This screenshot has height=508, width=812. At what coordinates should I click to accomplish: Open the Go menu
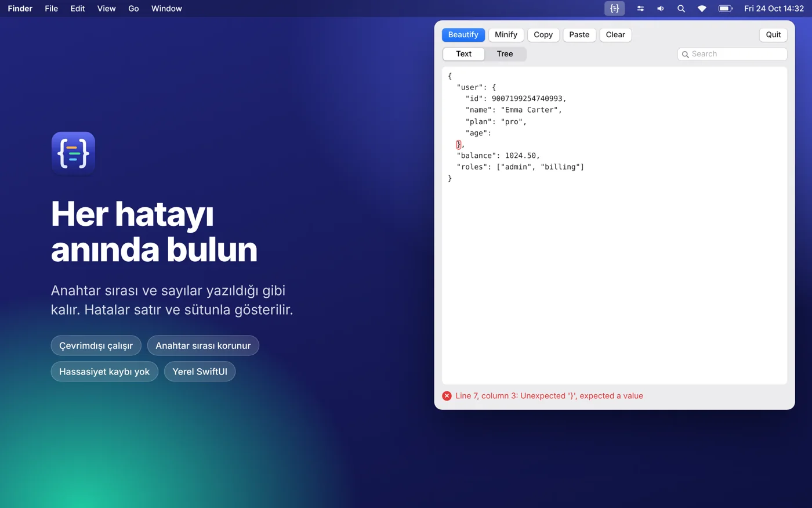click(133, 9)
